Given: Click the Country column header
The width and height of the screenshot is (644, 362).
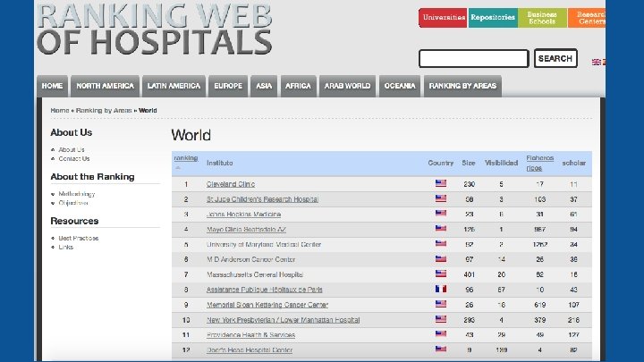Looking at the screenshot, I should tap(441, 163).
